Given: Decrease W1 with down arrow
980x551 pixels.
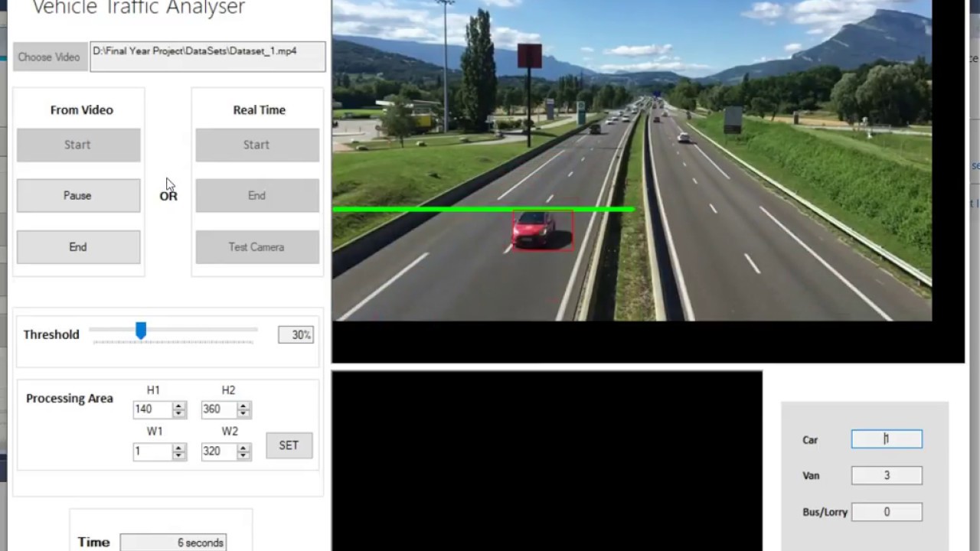Looking at the screenshot, I should (179, 456).
